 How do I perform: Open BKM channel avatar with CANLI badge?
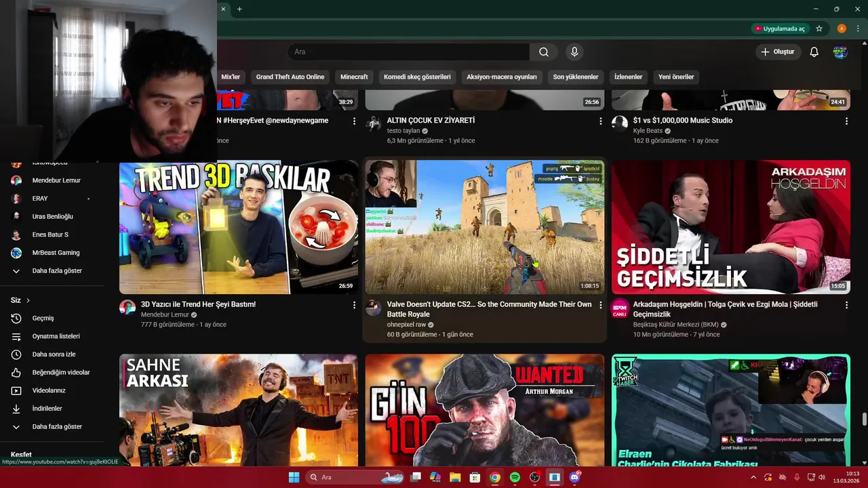(620, 308)
